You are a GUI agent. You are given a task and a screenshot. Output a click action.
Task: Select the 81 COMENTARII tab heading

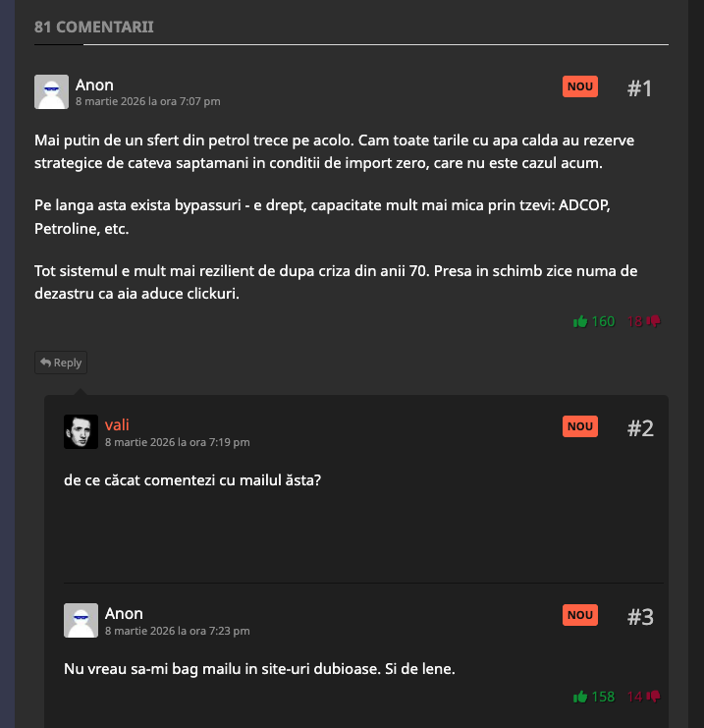coord(94,27)
